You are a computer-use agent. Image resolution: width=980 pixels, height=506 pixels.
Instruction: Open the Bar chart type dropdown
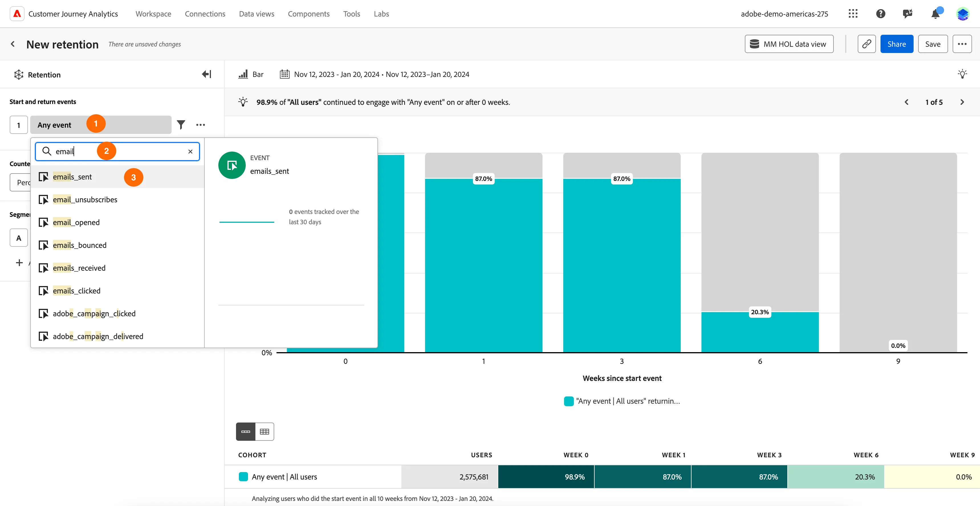pos(251,75)
